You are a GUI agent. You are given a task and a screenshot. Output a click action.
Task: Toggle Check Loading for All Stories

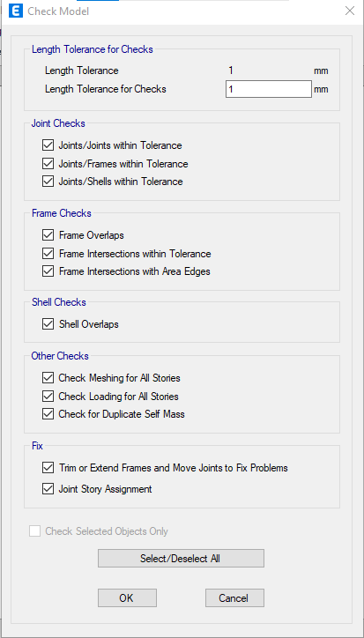point(48,396)
